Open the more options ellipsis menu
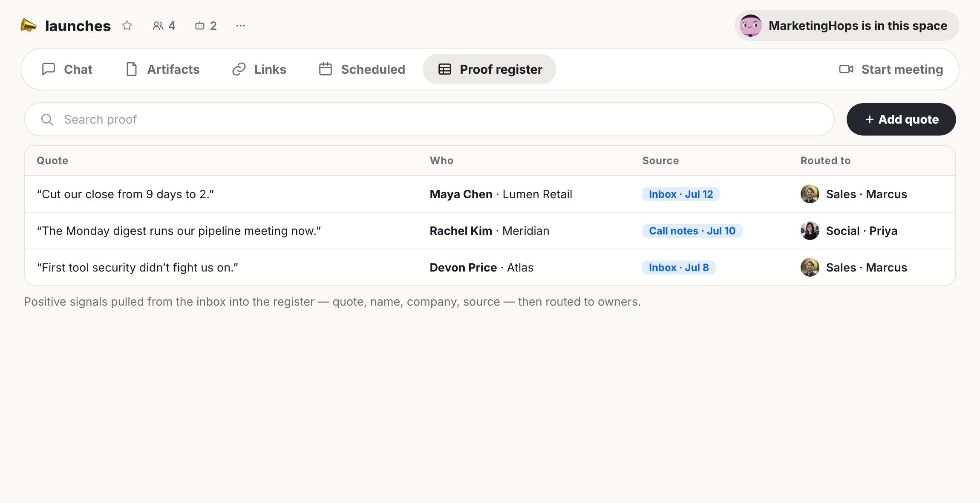The image size is (980, 503). tap(241, 26)
